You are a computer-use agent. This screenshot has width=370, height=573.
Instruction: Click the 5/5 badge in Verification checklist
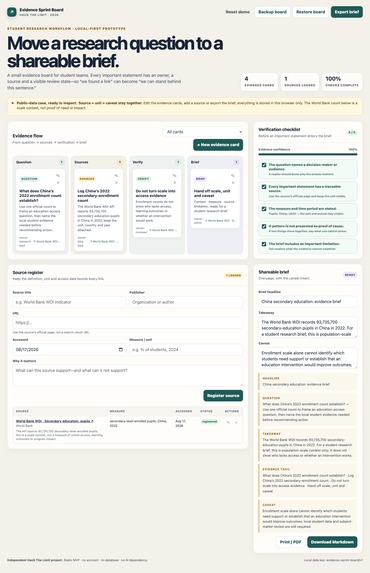click(x=352, y=132)
